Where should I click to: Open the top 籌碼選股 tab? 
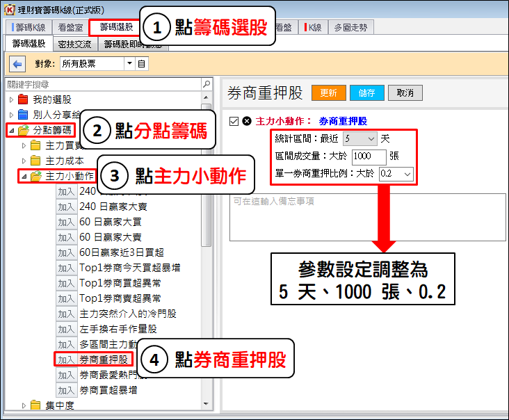point(116,27)
